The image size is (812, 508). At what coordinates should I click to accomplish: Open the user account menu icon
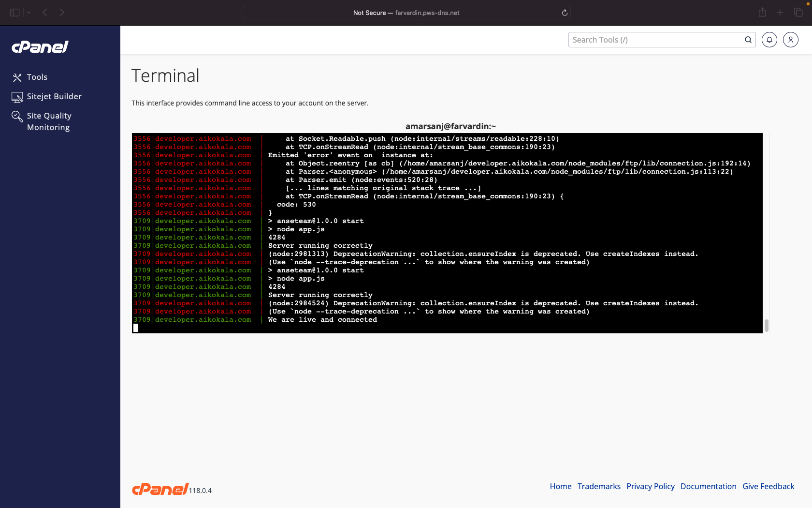coord(791,40)
